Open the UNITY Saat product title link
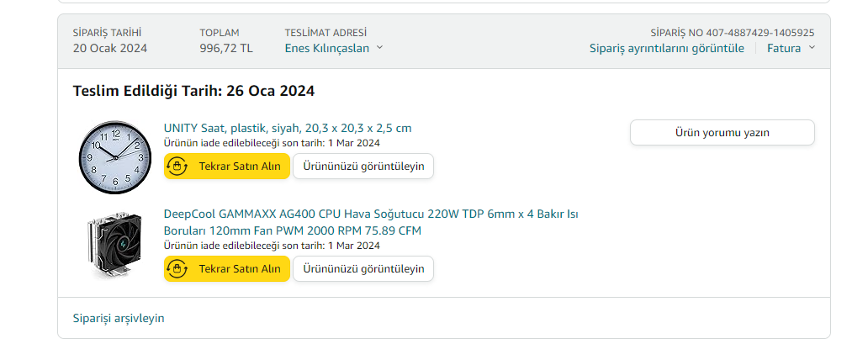Screen dimensions: 868x344 click(288, 128)
